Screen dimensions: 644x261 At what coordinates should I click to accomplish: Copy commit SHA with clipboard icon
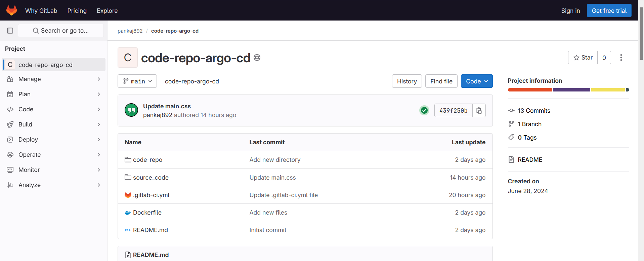pos(479,110)
